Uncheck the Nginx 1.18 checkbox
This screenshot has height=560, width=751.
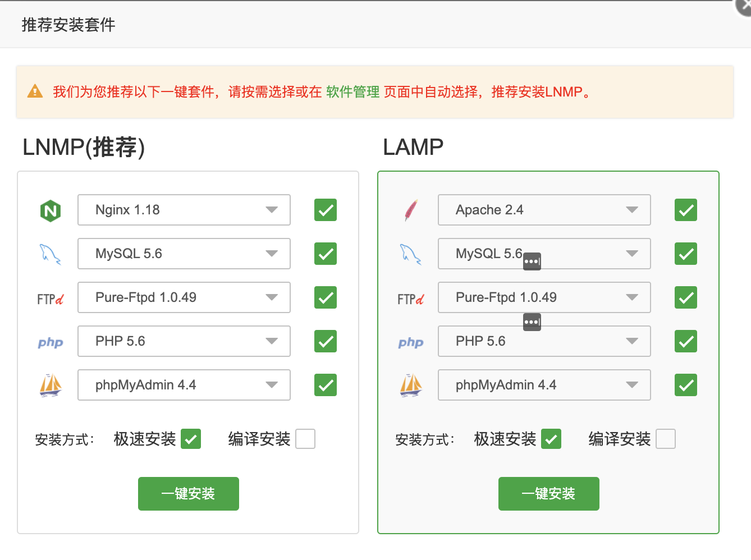(x=326, y=210)
